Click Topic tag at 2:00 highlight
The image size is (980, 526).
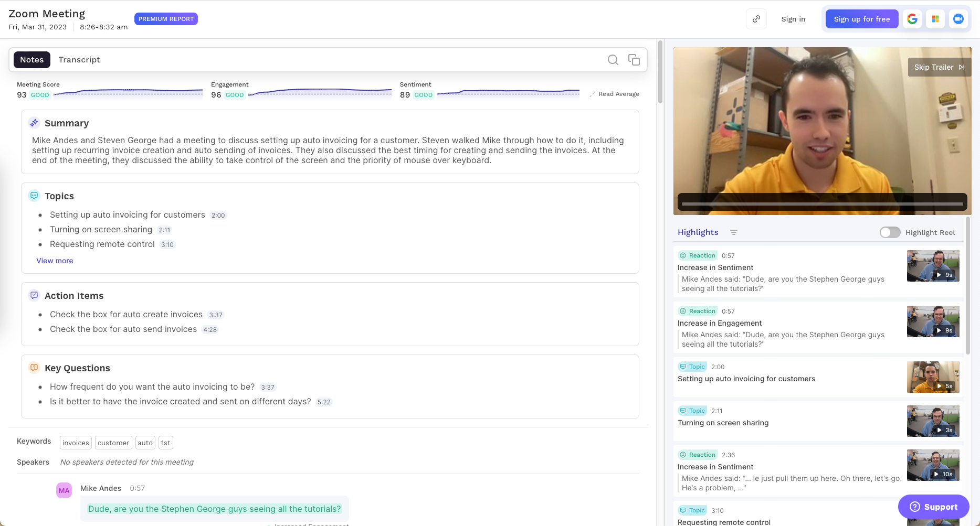(x=692, y=367)
